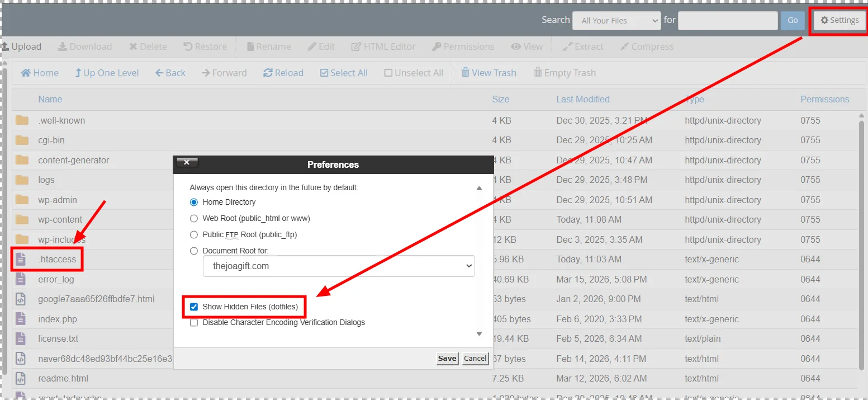Select Public FTP Root radio option
Screen dimensions: 868x400
click(x=194, y=234)
